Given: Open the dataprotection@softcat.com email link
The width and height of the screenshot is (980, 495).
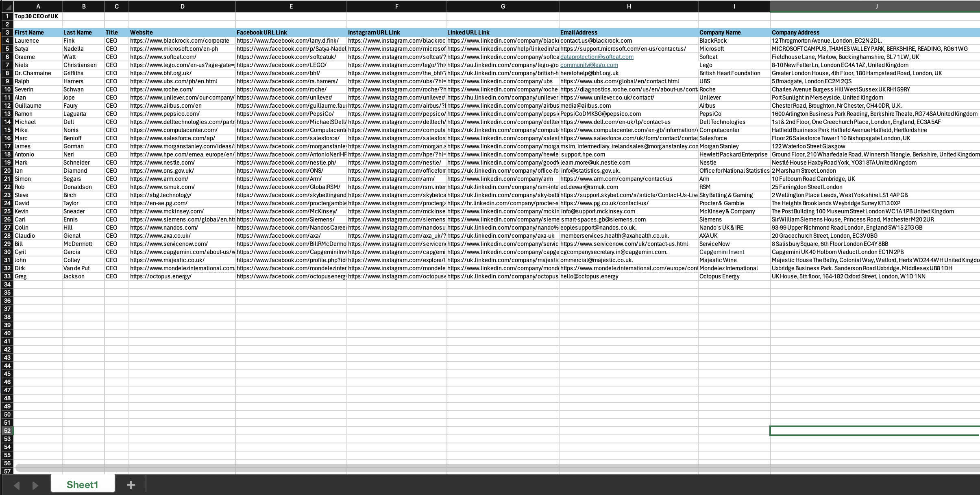Looking at the screenshot, I should pos(597,57).
